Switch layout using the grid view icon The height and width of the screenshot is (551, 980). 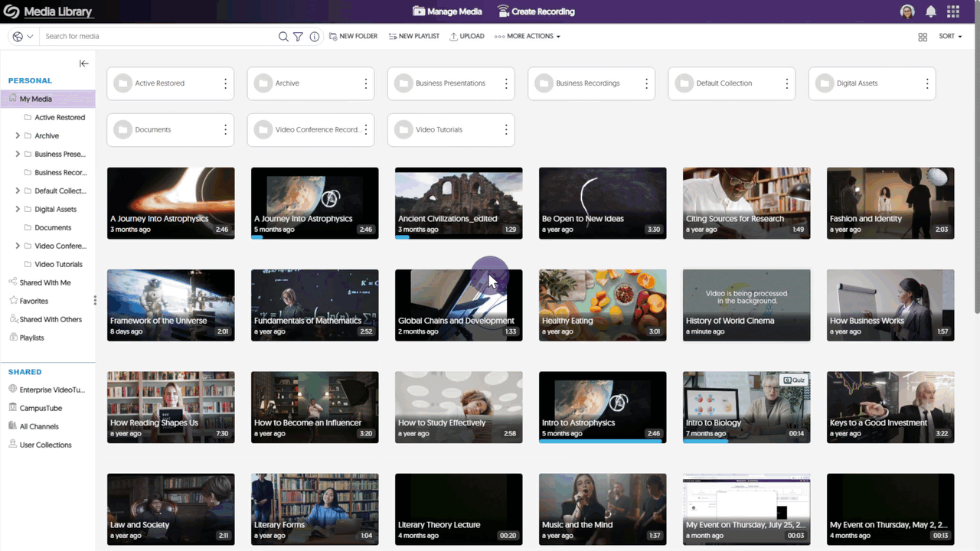(923, 36)
